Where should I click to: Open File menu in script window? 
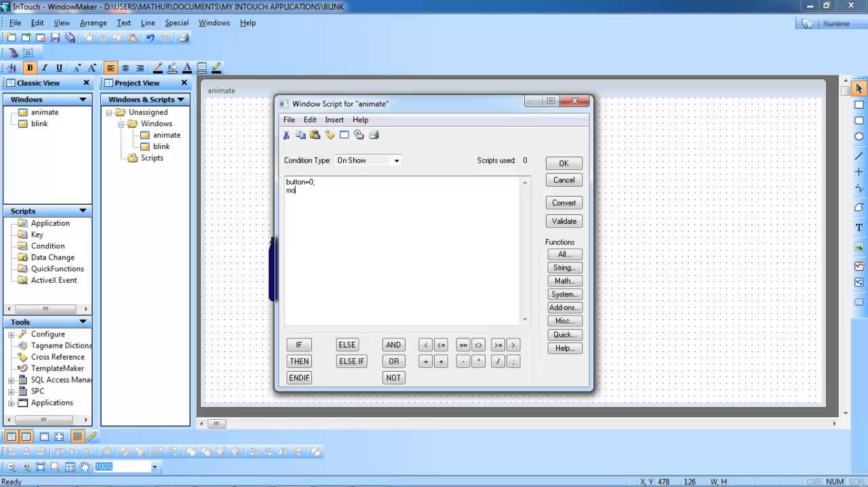point(289,119)
